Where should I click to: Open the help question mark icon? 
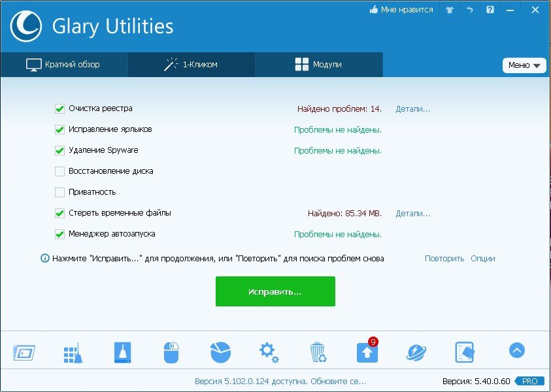click(x=490, y=10)
